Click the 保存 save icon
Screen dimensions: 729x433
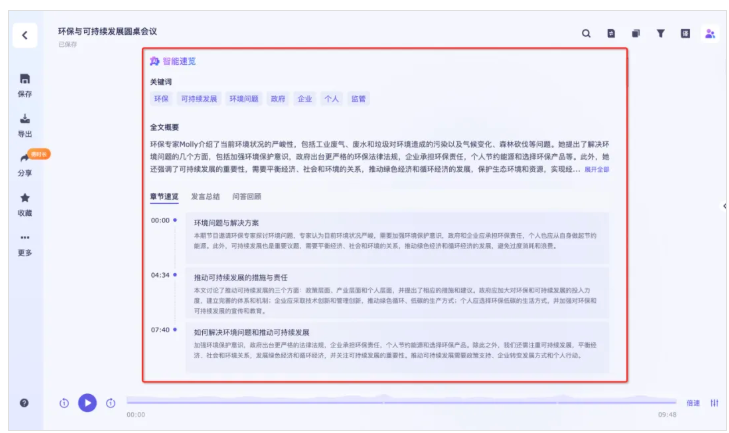(25, 80)
